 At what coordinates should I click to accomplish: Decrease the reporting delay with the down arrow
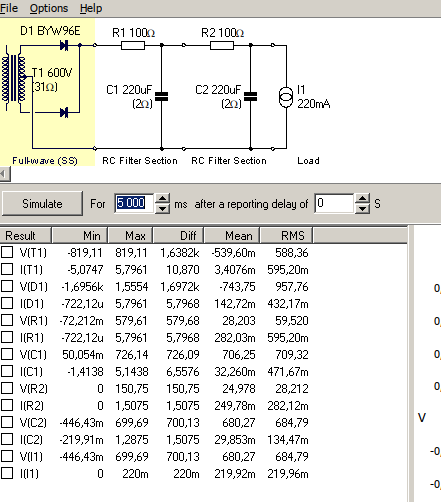click(362, 209)
